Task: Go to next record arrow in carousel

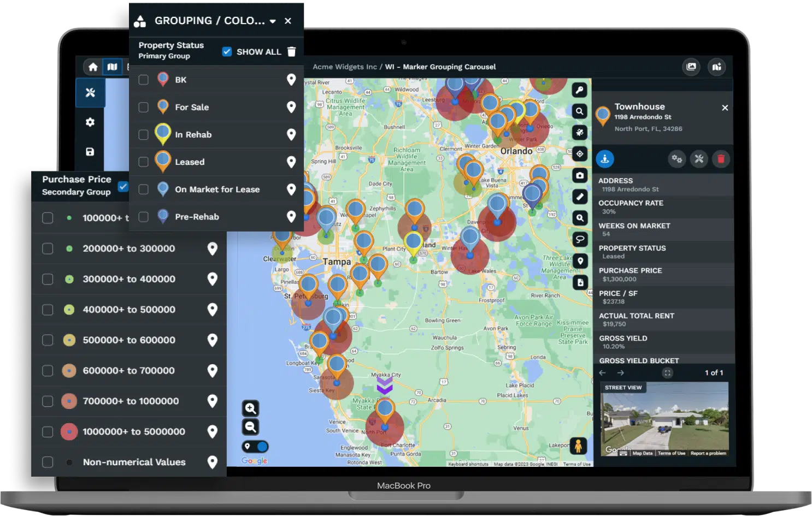Action: coord(621,373)
